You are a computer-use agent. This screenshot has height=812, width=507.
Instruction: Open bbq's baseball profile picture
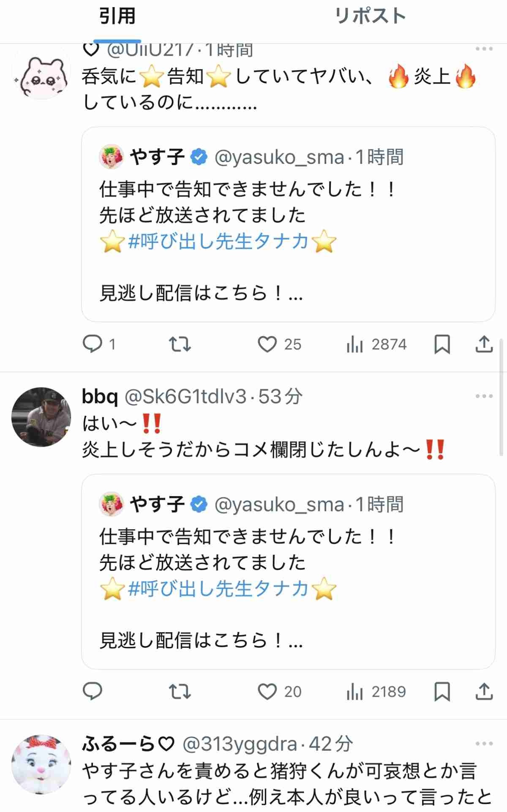coord(41,417)
